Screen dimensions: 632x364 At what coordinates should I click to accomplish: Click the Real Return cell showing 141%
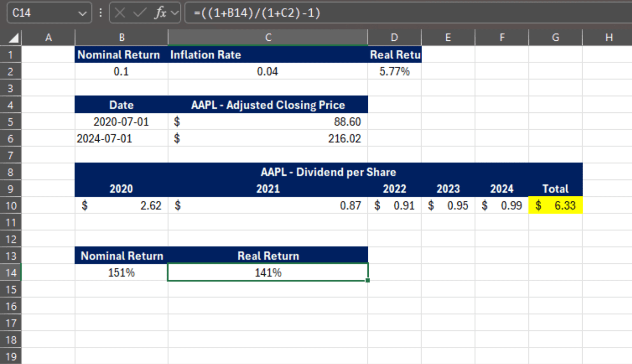tap(268, 272)
